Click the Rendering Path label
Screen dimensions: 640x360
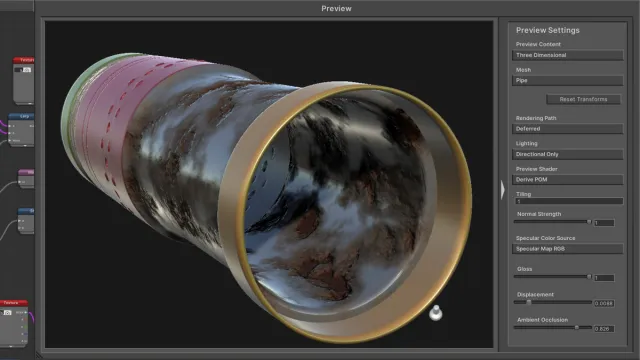[x=536, y=118]
